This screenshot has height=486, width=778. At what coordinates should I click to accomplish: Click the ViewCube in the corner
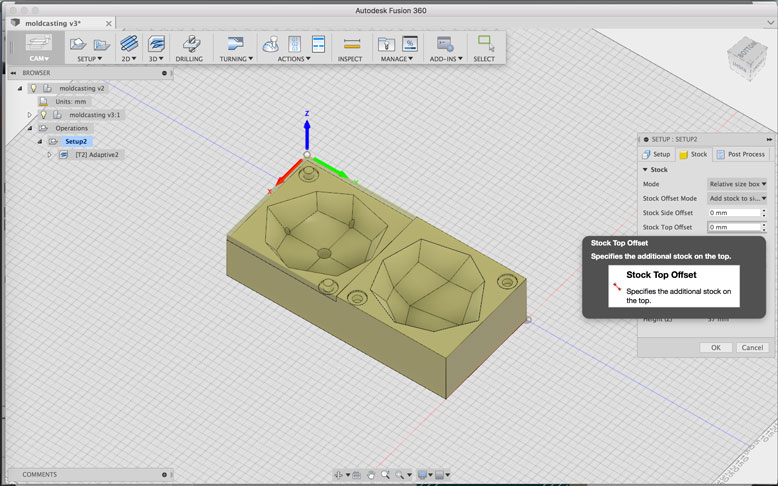coord(747,59)
